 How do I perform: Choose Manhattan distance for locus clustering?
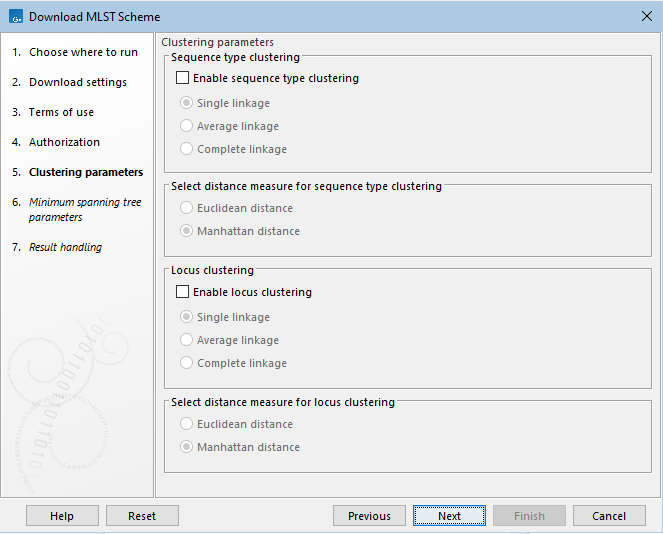pyautogui.click(x=187, y=447)
